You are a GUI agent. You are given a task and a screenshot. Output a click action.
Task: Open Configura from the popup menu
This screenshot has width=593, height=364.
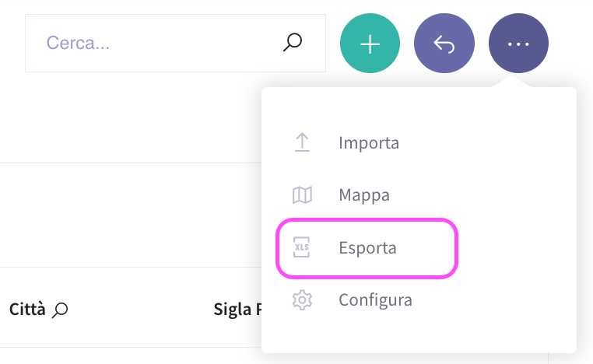[x=375, y=299]
